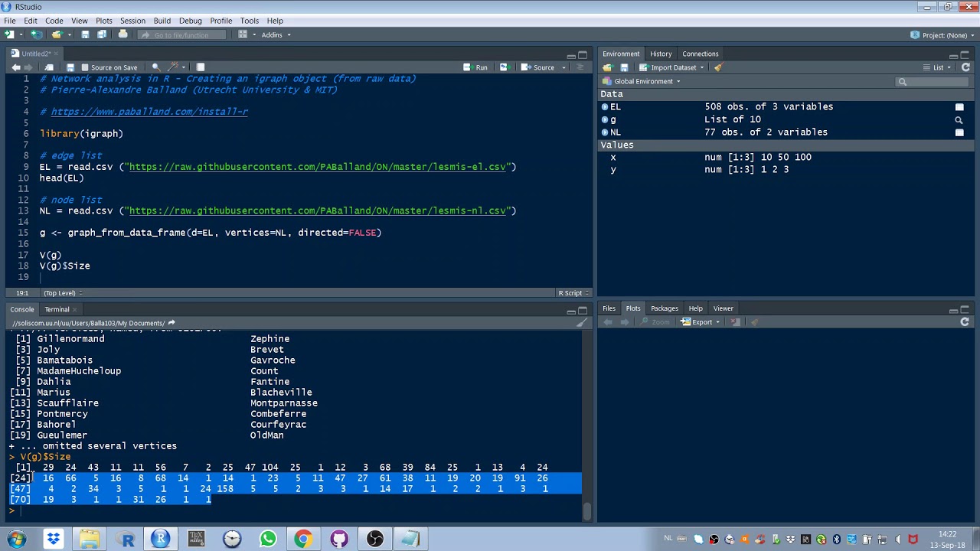This screenshot has width=980, height=551.
Task: Switch to the Packages tab
Action: click(x=664, y=308)
